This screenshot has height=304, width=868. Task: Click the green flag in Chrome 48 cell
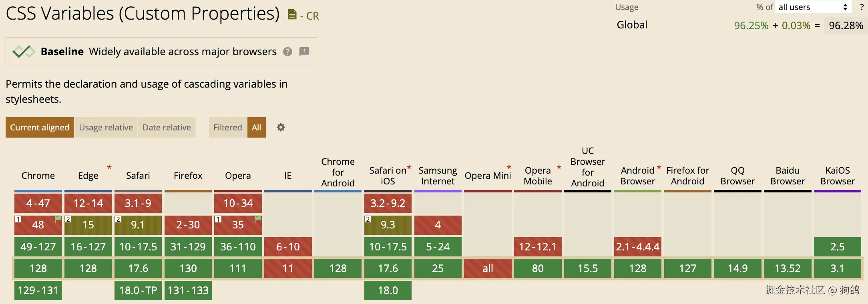tap(57, 219)
